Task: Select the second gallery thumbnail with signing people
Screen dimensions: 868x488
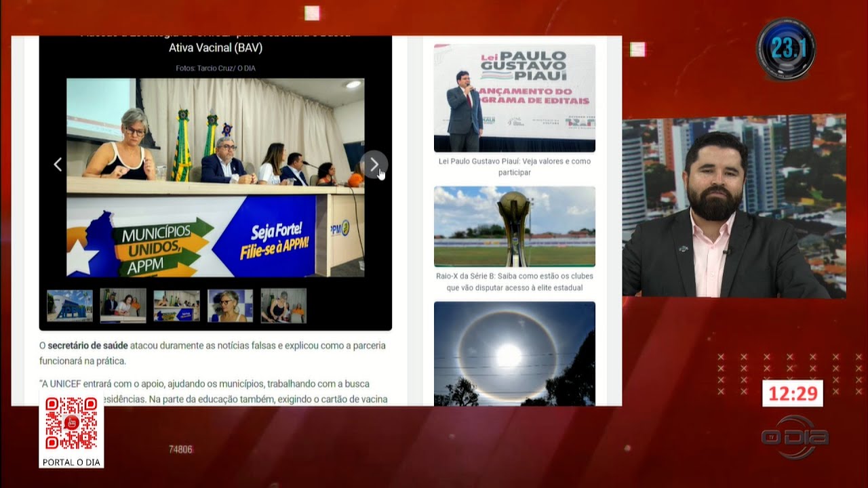Action: 123,306
